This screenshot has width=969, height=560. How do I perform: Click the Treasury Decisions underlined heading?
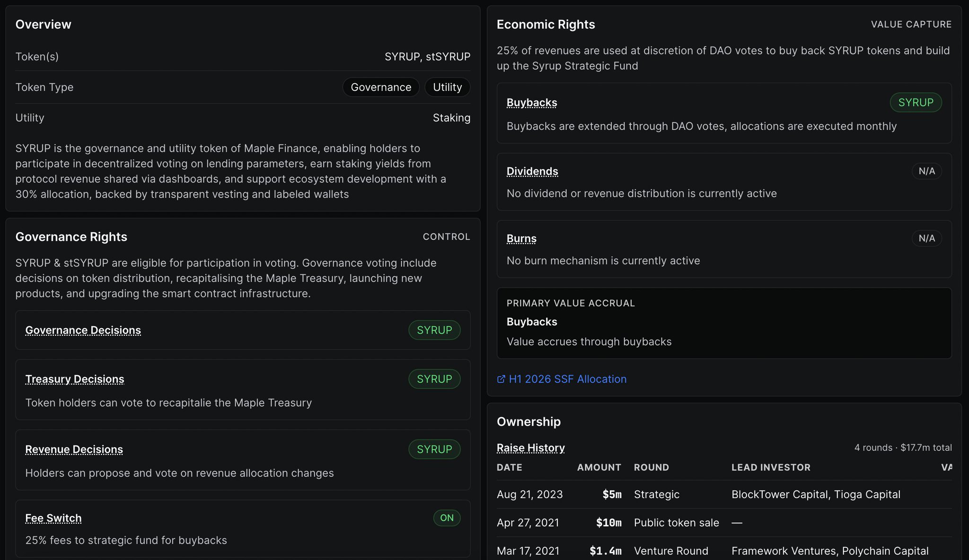click(75, 379)
